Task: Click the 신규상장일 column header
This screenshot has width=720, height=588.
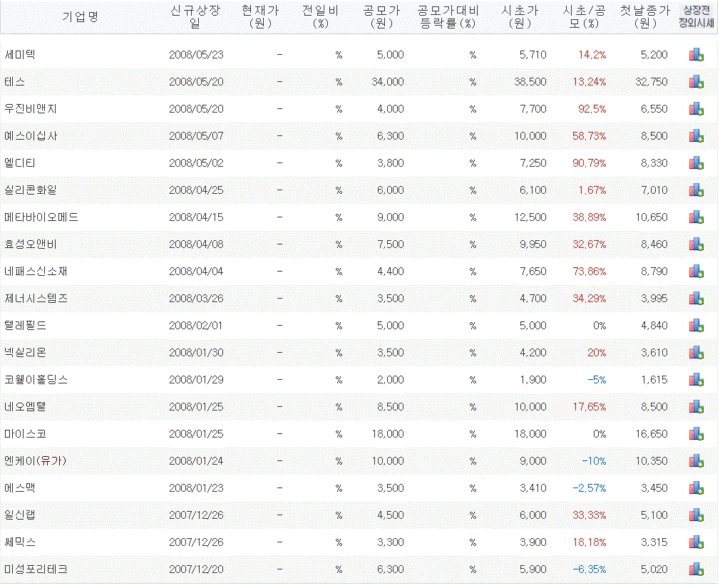Action: point(196,17)
